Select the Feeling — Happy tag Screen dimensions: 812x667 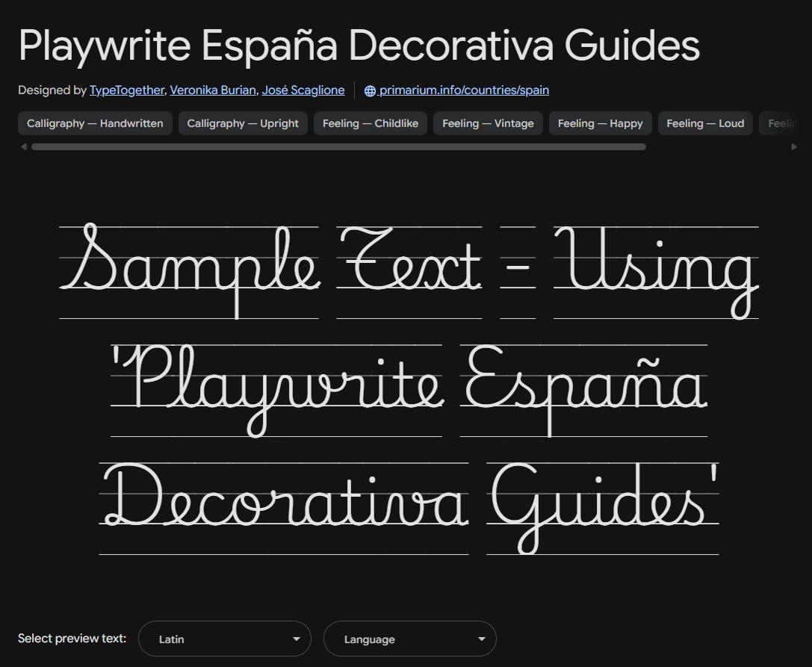point(600,123)
